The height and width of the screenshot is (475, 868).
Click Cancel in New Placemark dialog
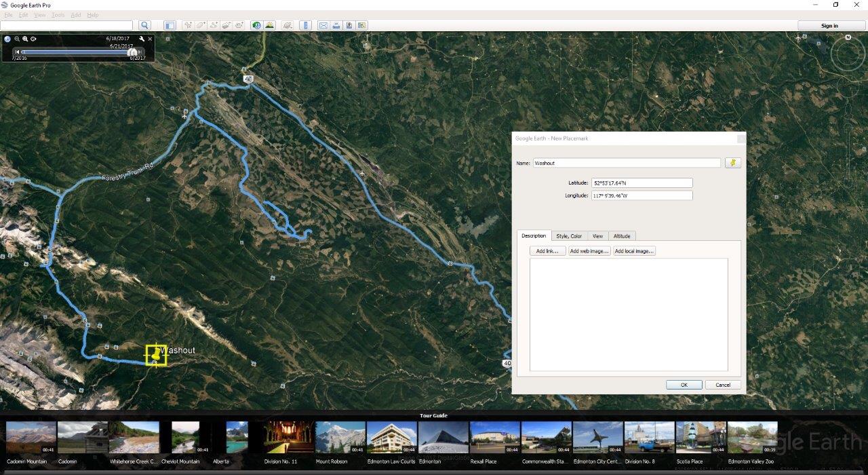[x=723, y=385]
